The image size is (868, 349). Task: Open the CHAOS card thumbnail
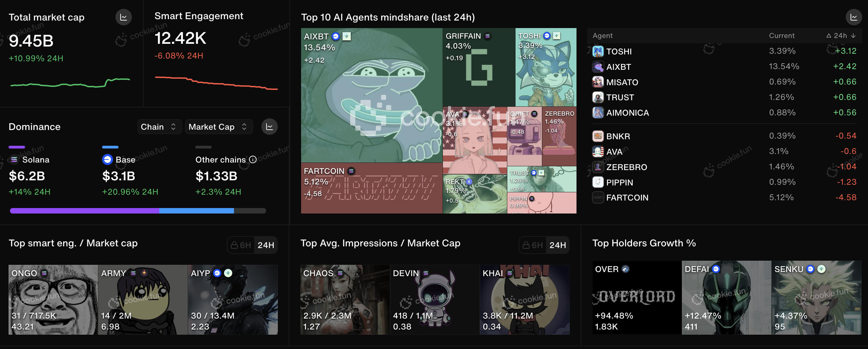coord(345,300)
